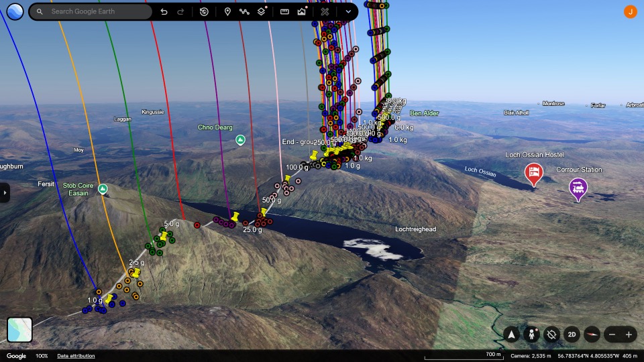Select the draw path or polygon tool

(x=244, y=11)
